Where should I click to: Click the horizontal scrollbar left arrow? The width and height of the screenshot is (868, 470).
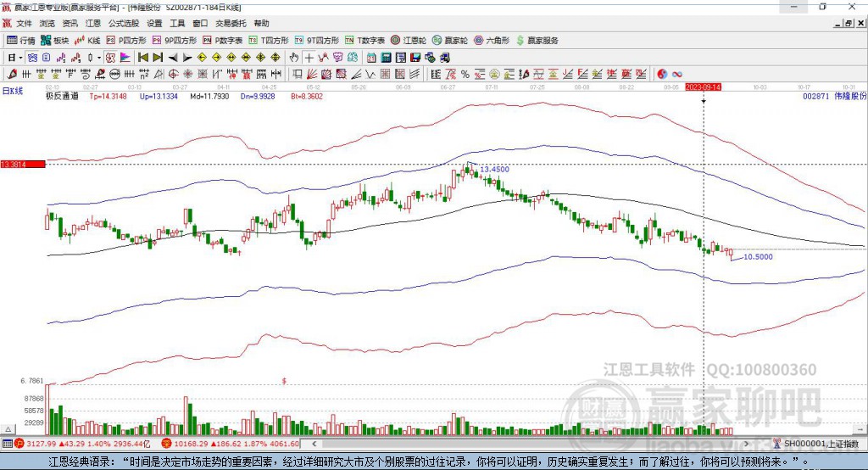pos(314,444)
